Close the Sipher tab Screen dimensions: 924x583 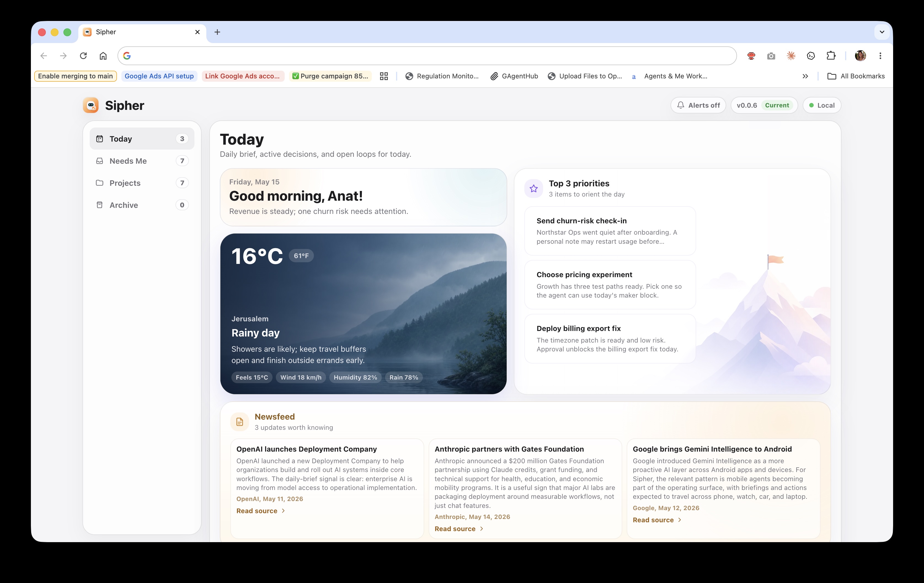point(197,32)
